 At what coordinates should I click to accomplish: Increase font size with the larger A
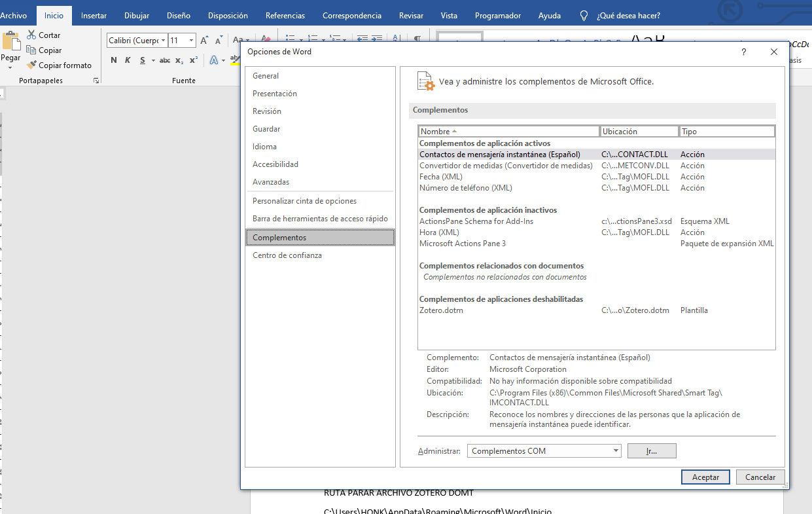click(204, 41)
